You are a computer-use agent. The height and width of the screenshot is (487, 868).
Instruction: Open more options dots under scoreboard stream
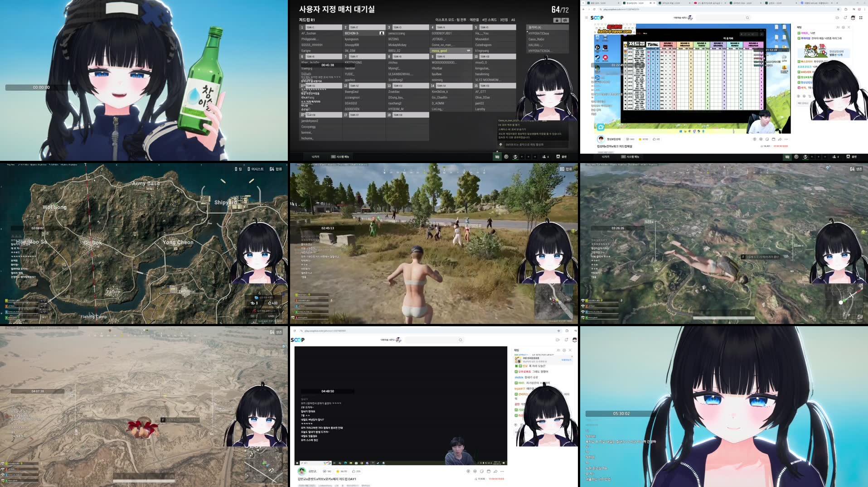786,139
